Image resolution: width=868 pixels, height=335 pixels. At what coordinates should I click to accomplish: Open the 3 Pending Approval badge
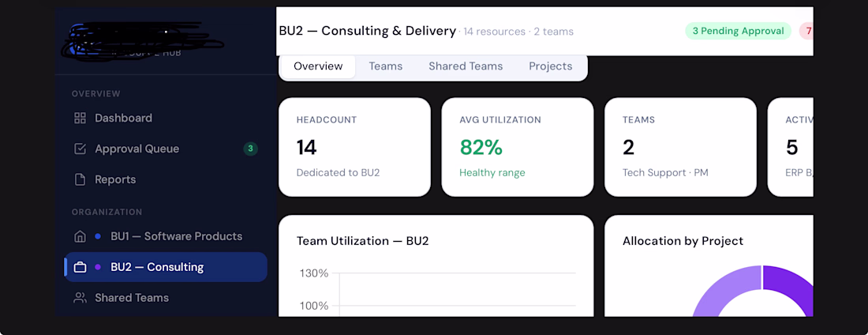(738, 31)
